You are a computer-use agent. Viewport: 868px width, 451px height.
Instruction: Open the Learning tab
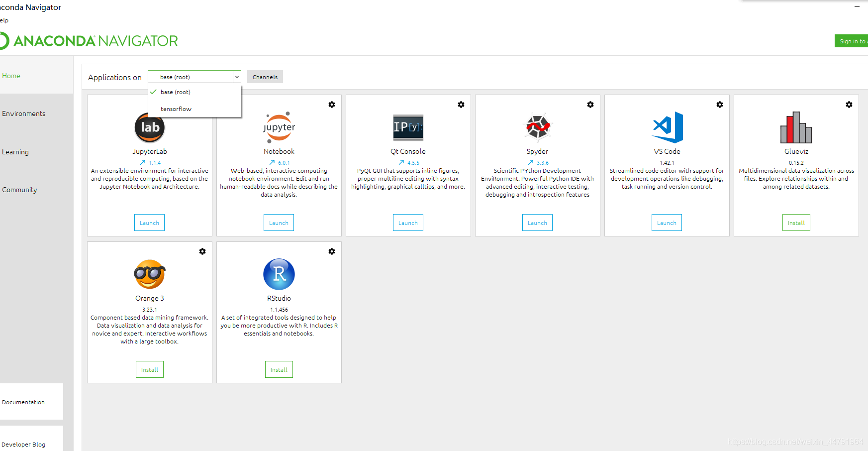tap(36, 152)
